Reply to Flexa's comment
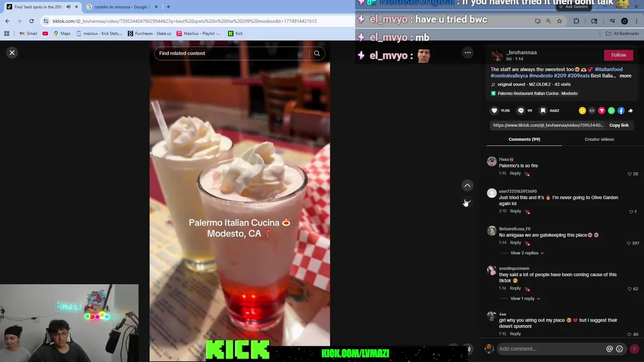644x362 pixels. [515, 173]
